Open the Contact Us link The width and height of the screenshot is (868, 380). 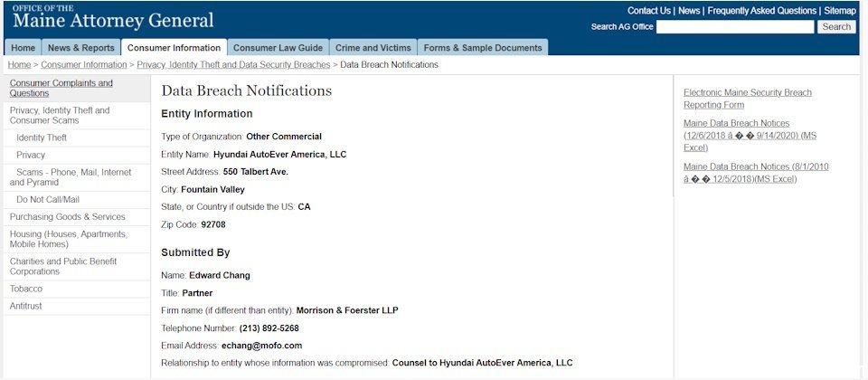(649, 11)
